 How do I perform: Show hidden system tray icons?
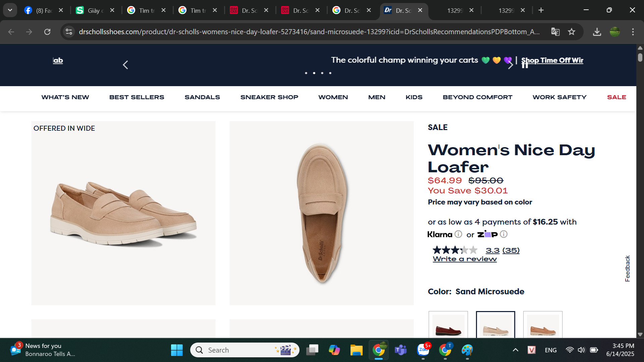(x=516, y=350)
